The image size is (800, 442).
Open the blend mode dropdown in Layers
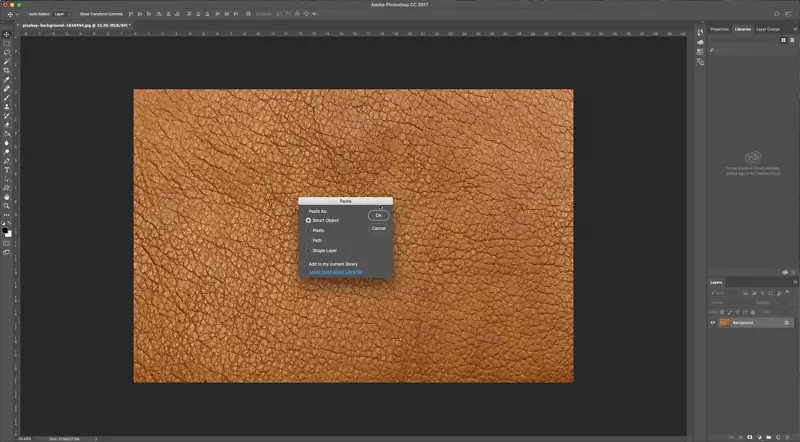[732, 303]
